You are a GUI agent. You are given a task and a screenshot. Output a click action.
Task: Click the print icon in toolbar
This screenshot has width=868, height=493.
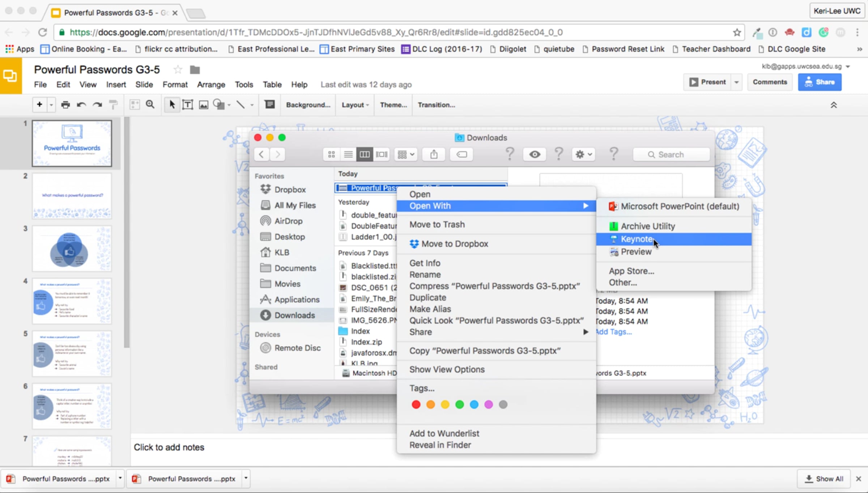click(65, 105)
